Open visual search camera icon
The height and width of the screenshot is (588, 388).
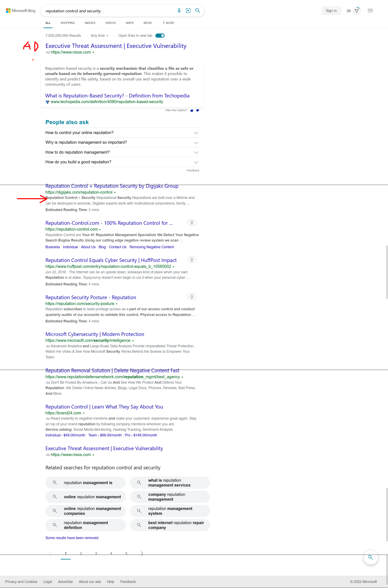coord(188,11)
